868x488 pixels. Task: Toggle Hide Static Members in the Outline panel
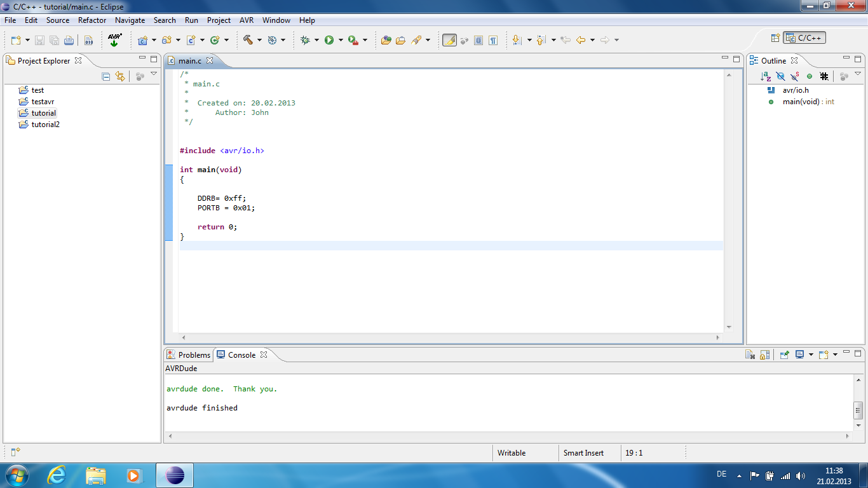(x=794, y=76)
